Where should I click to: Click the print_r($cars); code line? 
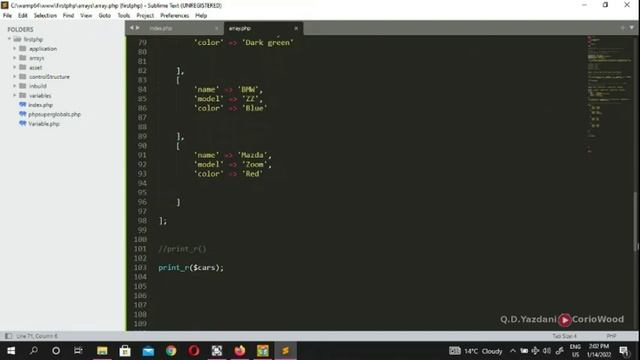coord(191,268)
